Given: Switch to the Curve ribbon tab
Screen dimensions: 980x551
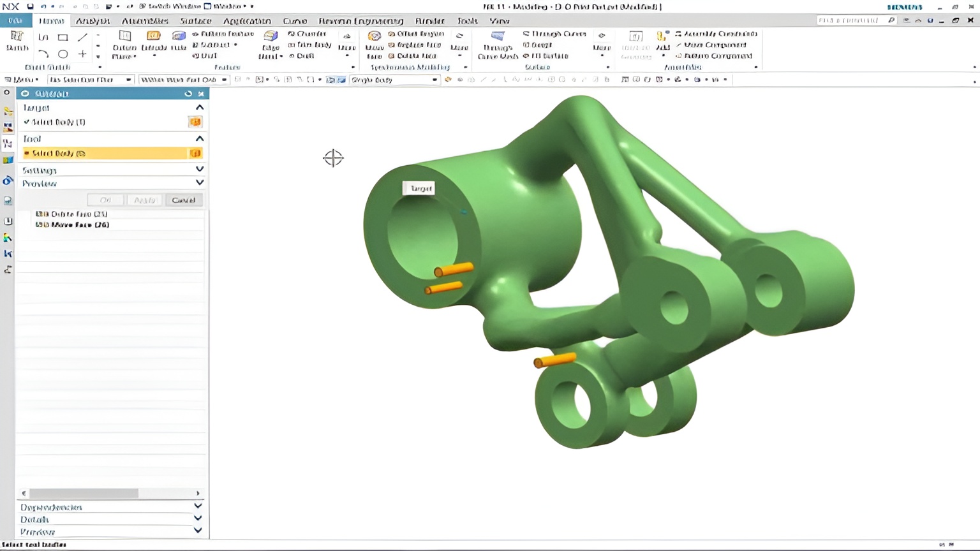Looking at the screenshot, I should click(x=295, y=21).
